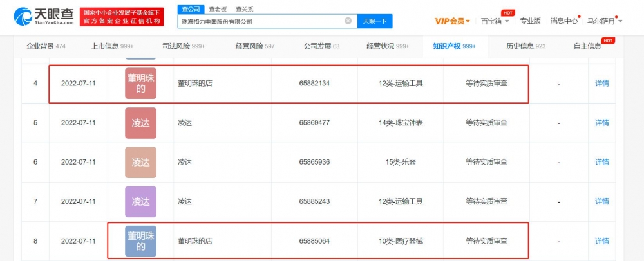This screenshot has width=644, height=261.
Task: Click the beige 凌达 trademark thumbnail in row 6
Action: [x=140, y=162]
